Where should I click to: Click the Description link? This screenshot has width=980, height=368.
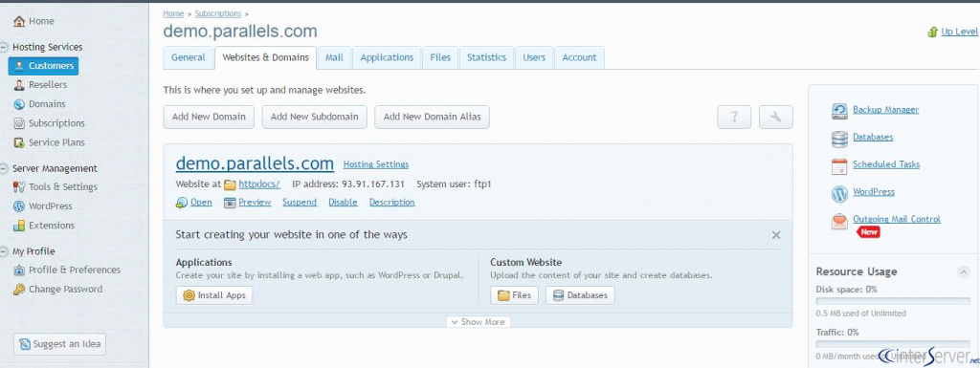[x=391, y=202]
